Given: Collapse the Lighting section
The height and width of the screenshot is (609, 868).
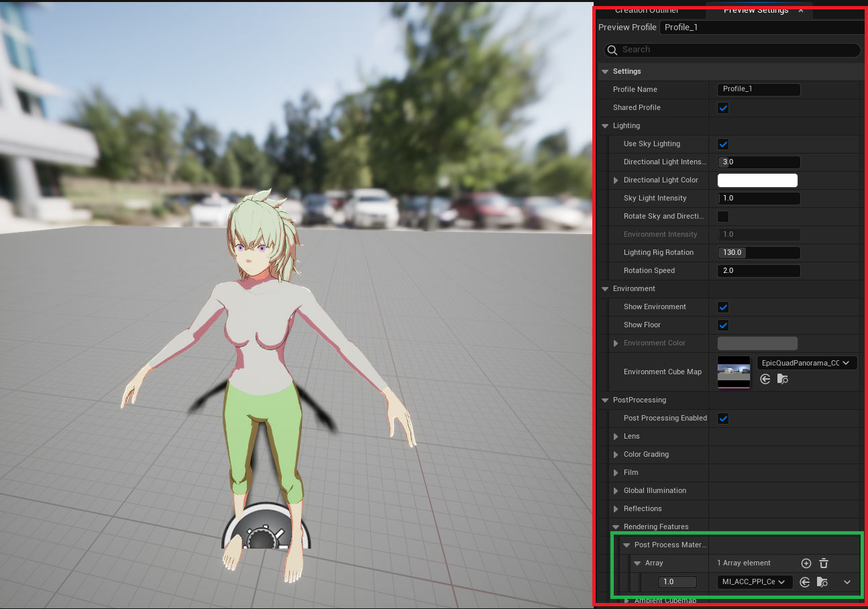Looking at the screenshot, I should (x=605, y=126).
